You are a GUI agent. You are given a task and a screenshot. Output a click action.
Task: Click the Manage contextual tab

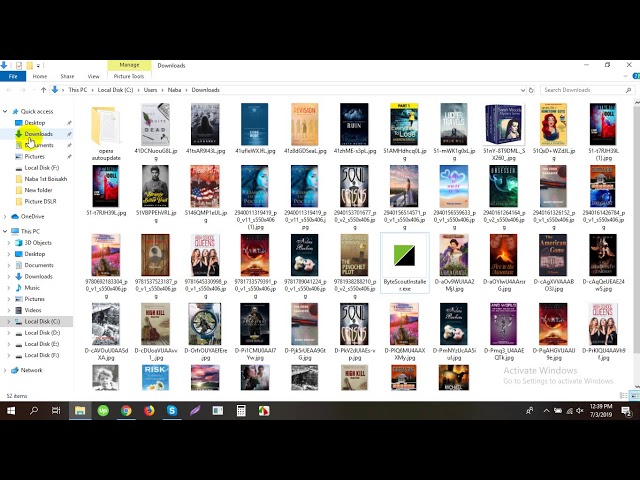click(129, 65)
